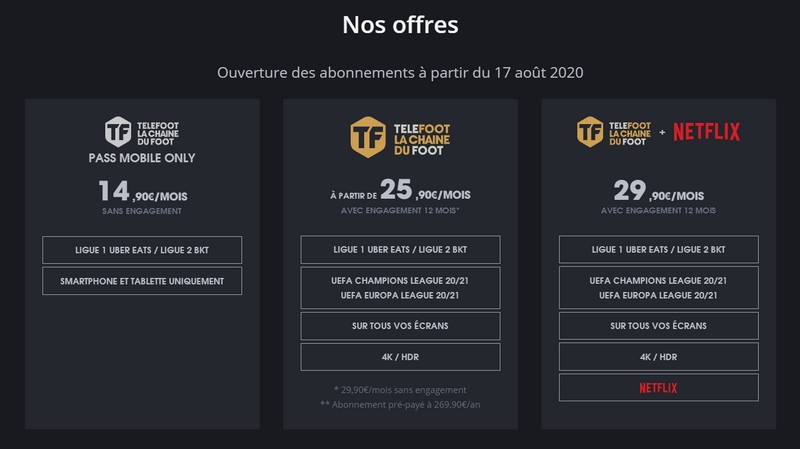Click Ligue 1 Uber Eats box in mobile pass
Screen dimensions: 800x449
142,249
